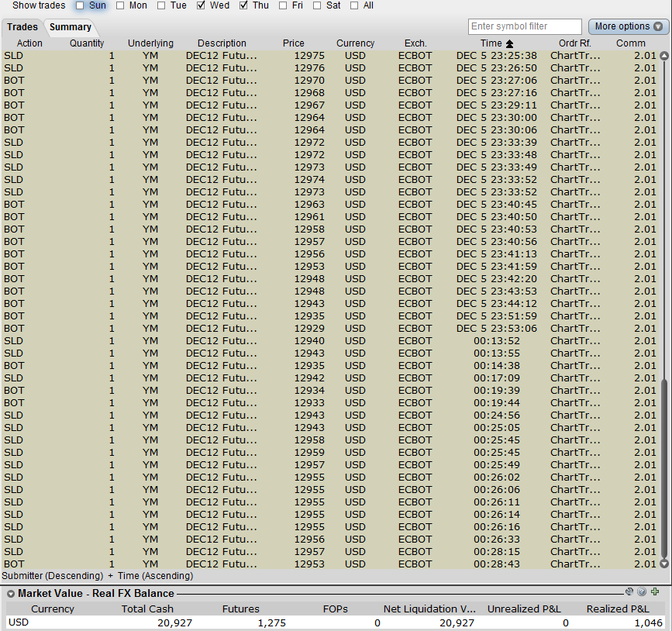Select the SLD trade at price 12974
The image size is (672, 631).
coord(330,180)
